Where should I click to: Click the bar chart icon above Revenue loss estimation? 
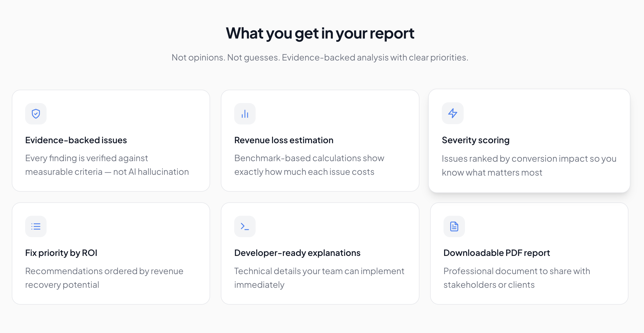point(245,113)
